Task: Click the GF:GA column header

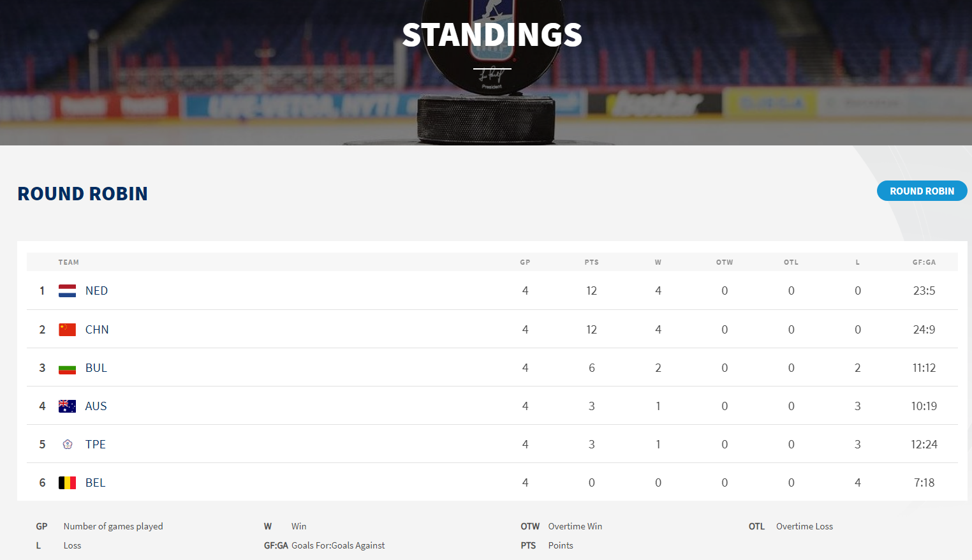Action: click(924, 262)
